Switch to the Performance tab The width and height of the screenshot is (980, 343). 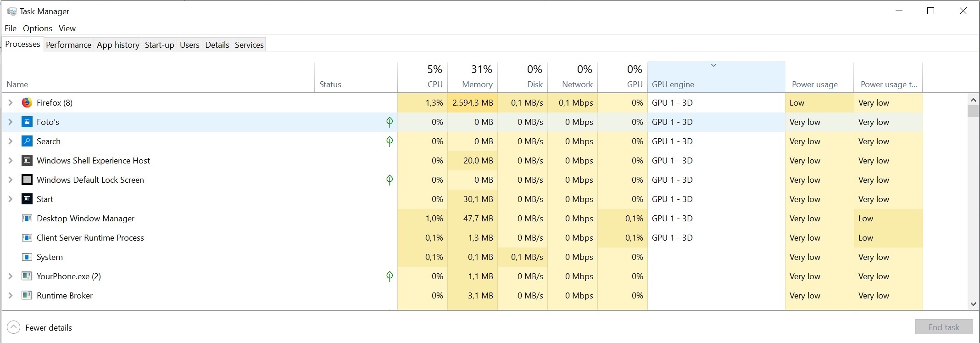coord(68,45)
